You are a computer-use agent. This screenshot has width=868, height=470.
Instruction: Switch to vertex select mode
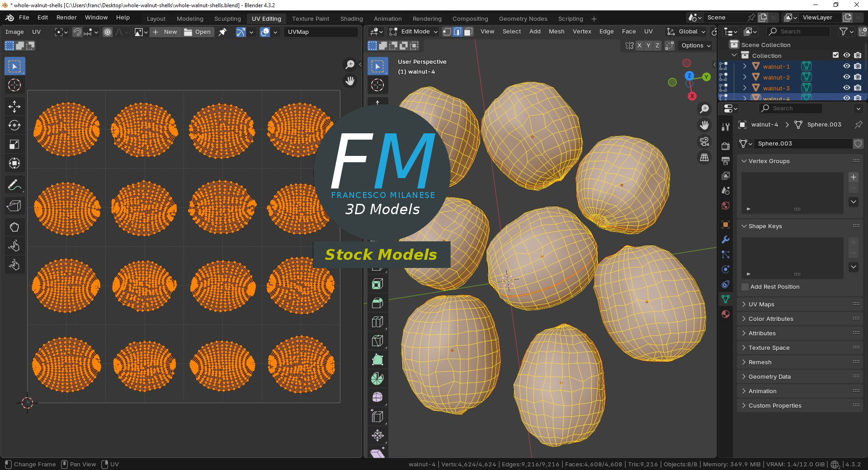point(447,32)
